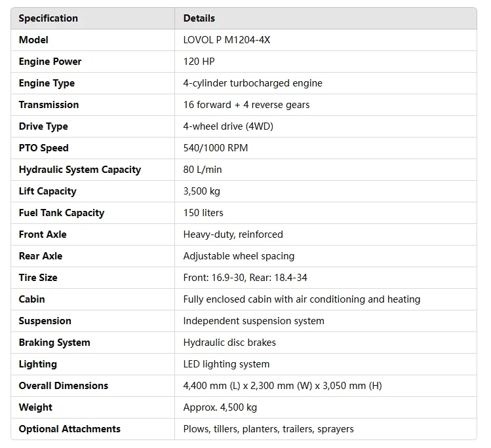Select the Independent suspension system value
The image size is (491, 448).
[x=253, y=321]
